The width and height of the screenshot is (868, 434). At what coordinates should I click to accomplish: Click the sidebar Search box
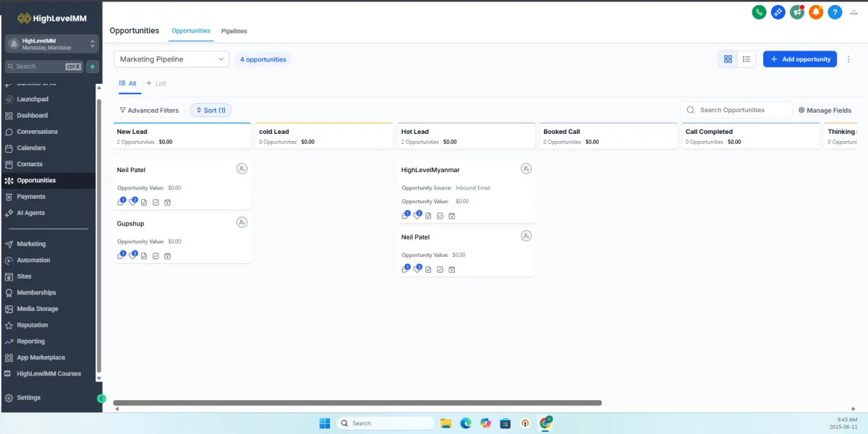[43, 67]
